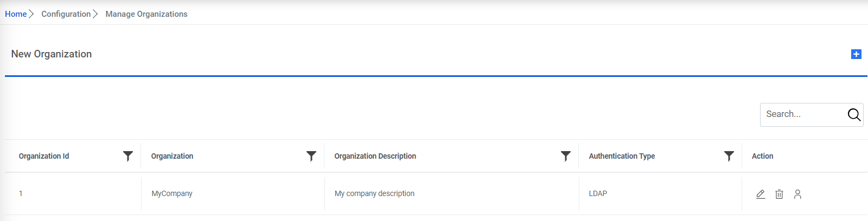Click the Authentication Type header label
Viewport: 868px width, 221px height.
tap(622, 156)
